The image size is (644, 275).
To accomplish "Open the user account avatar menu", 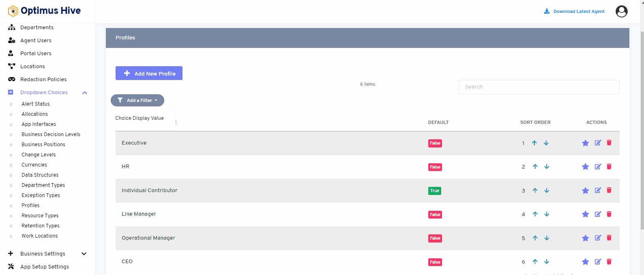I will (x=621, y=11).
